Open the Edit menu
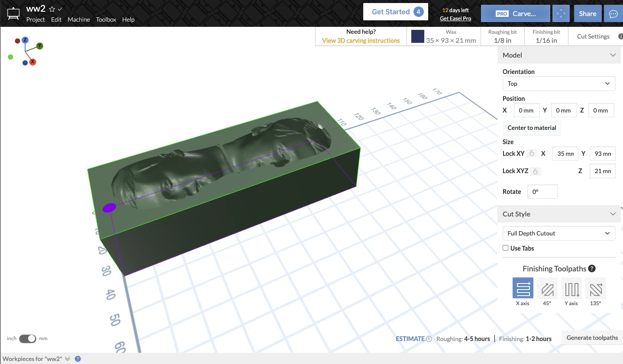 56,19
